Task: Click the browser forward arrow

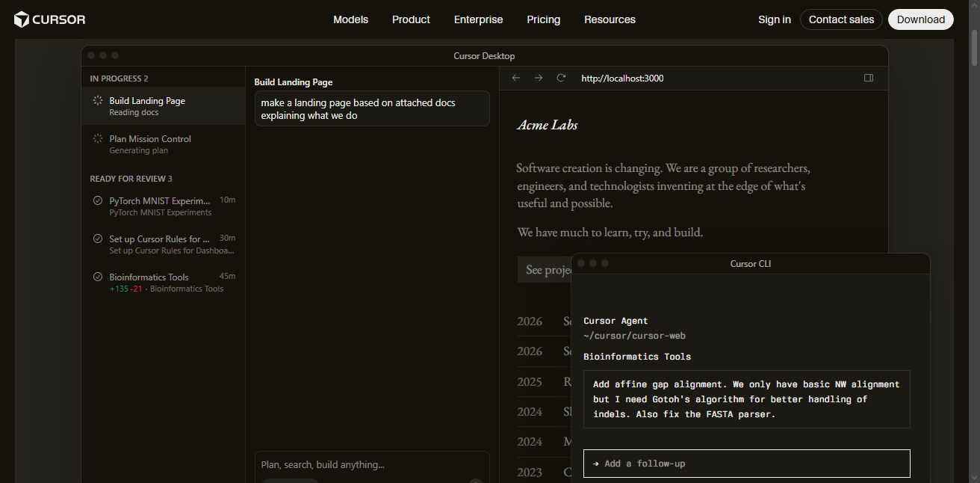Action: coord(539,78)
